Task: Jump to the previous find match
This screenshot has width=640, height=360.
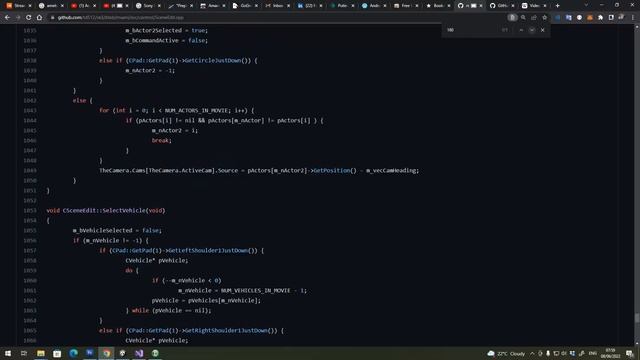Action: pyautogui.click(x=521, y=30)
